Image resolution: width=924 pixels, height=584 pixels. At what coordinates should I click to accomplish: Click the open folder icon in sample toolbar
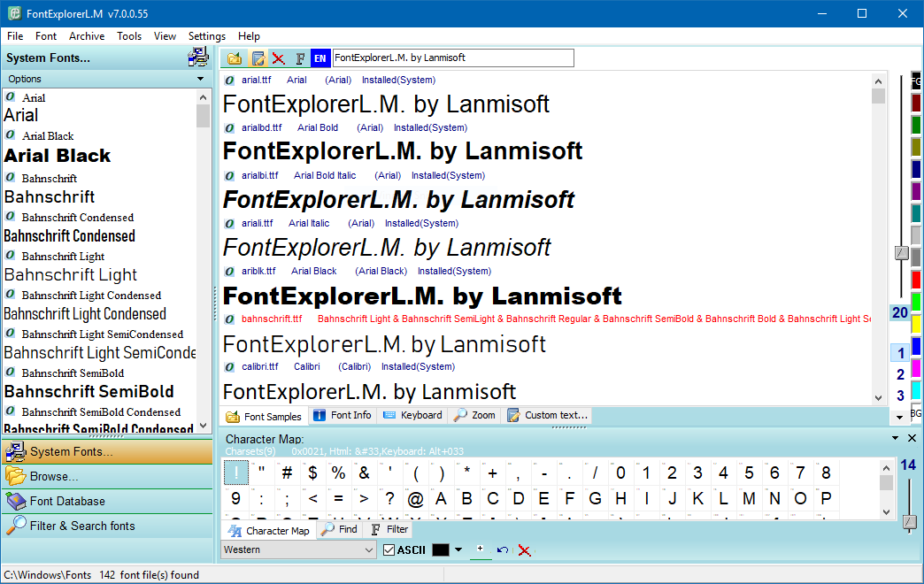[x=235, y=58]
